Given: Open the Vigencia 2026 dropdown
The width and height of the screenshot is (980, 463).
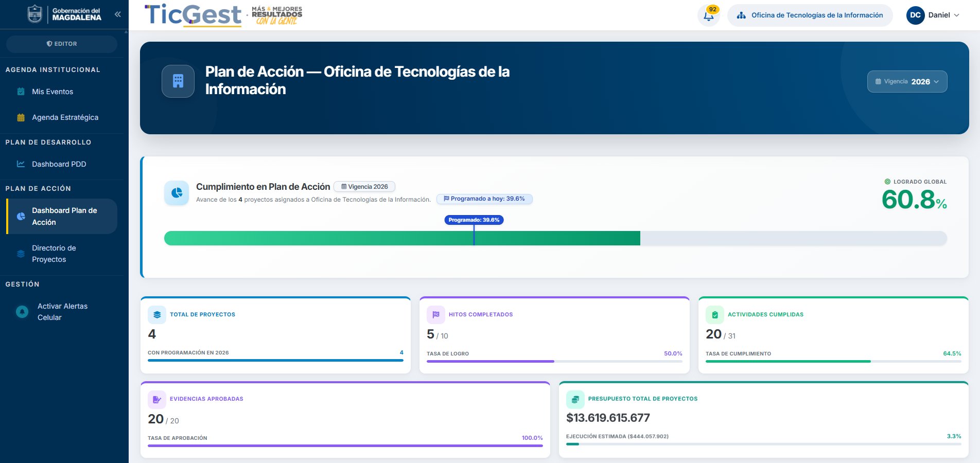Looking at the screenshot, I should 907,81.
